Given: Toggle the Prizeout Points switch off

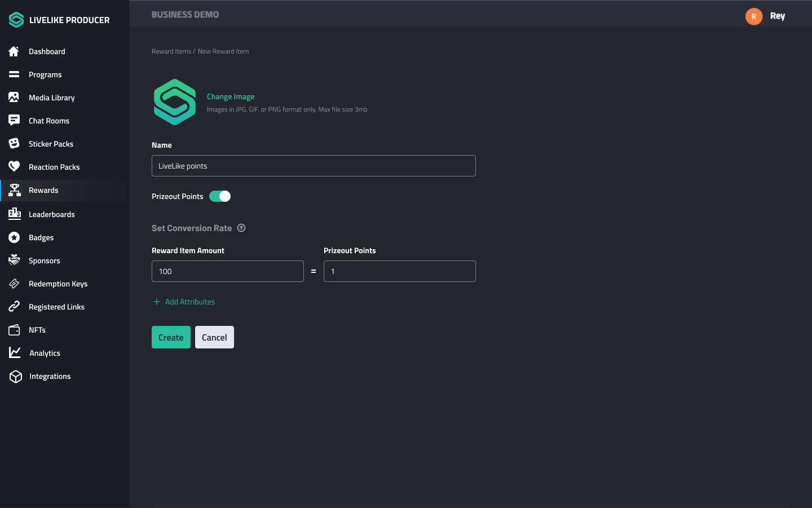Looking at the screenshot, I should point(220,196).
